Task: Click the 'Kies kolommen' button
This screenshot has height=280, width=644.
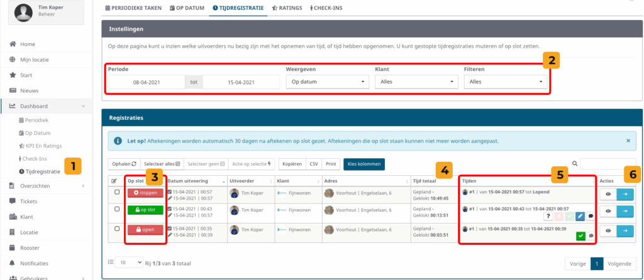Action: tap(364, 164)
